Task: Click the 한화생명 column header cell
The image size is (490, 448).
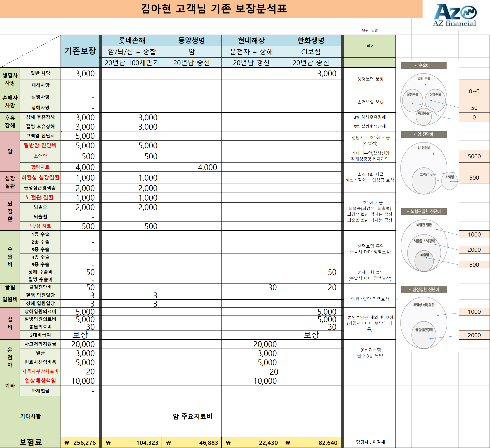Action: [x=311, y=40]
